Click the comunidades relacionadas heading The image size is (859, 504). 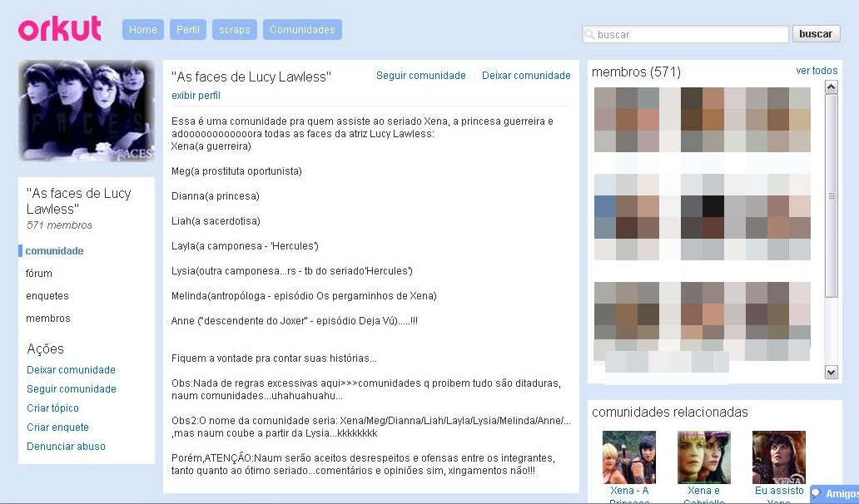point(669,412)
